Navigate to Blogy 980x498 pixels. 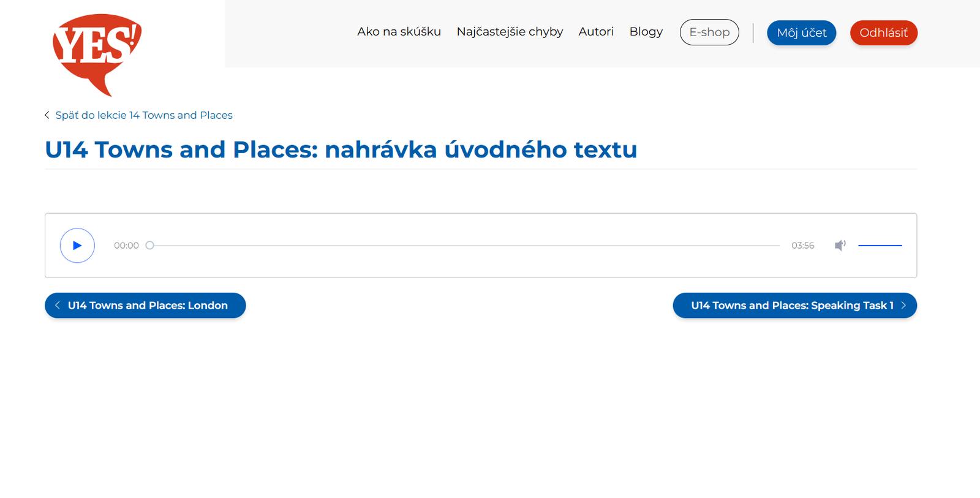click(x=646, y=32)
